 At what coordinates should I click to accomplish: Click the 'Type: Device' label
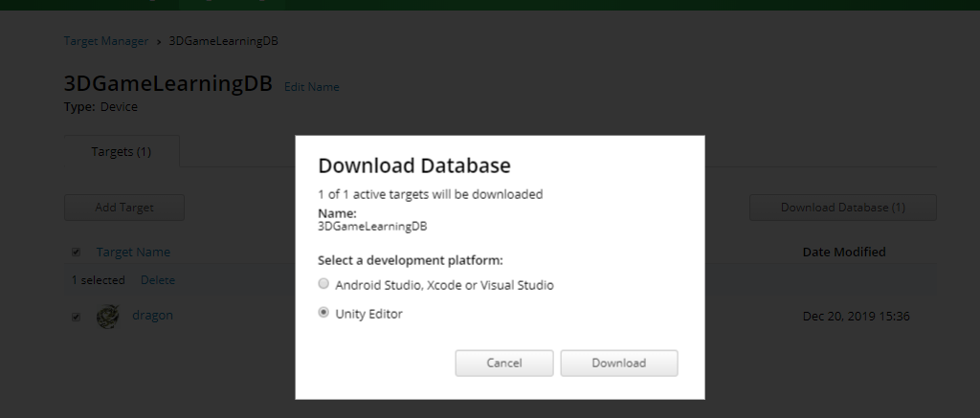100,106
